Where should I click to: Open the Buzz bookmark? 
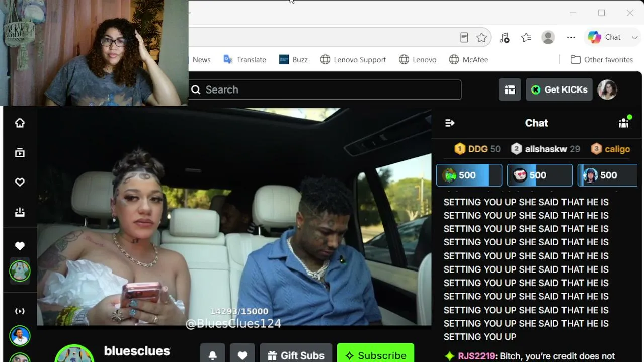point(293,60)
